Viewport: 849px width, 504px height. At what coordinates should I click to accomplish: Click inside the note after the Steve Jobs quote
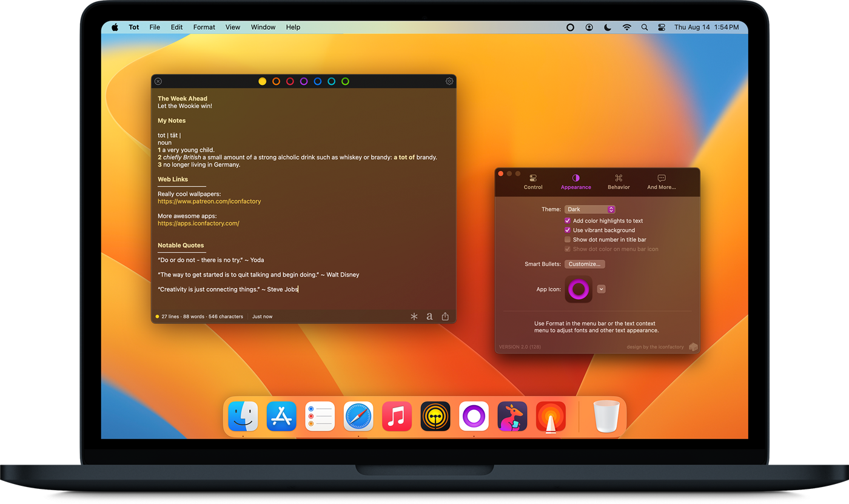[299, 289]
